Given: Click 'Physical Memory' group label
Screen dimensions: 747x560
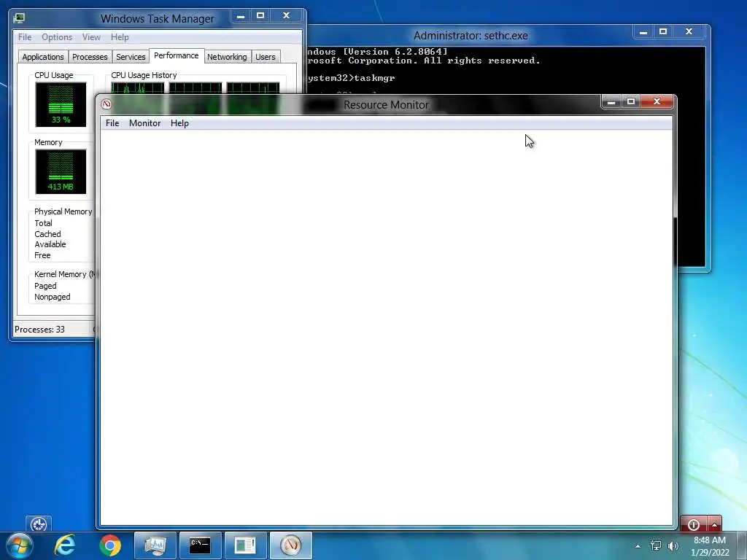Looking at the screenshot, I should coord(63,211).
